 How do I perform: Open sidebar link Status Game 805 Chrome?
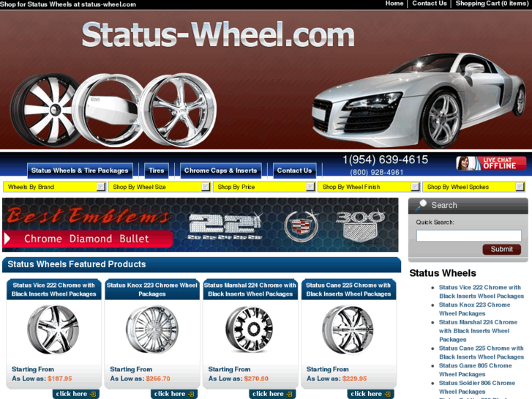(x=476, y=370)
